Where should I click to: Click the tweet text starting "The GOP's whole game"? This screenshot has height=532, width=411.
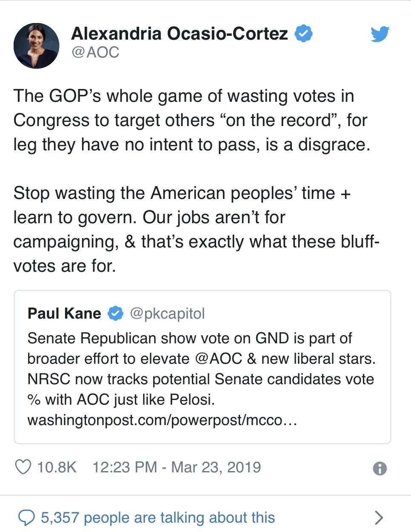tap(191, 120)
